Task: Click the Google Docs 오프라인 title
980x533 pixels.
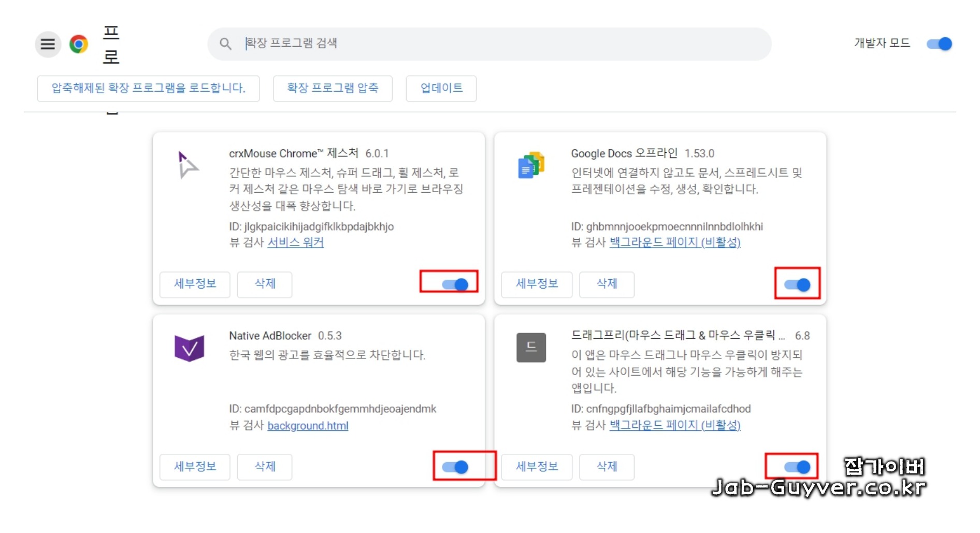Action: (624, 153)
